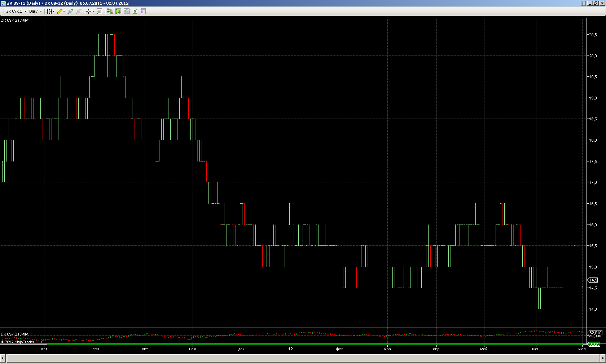Click the zoom out magnifier icon
The image size is (606, 364).
tap(78, 11)
